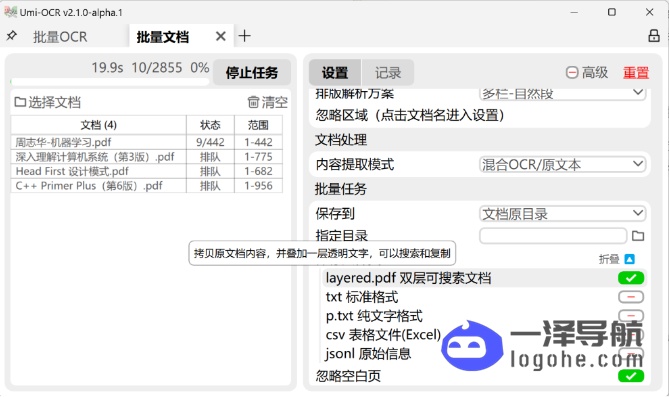
Task: Switch to the 批量OCR tab
Action: [x=60, y=37]
